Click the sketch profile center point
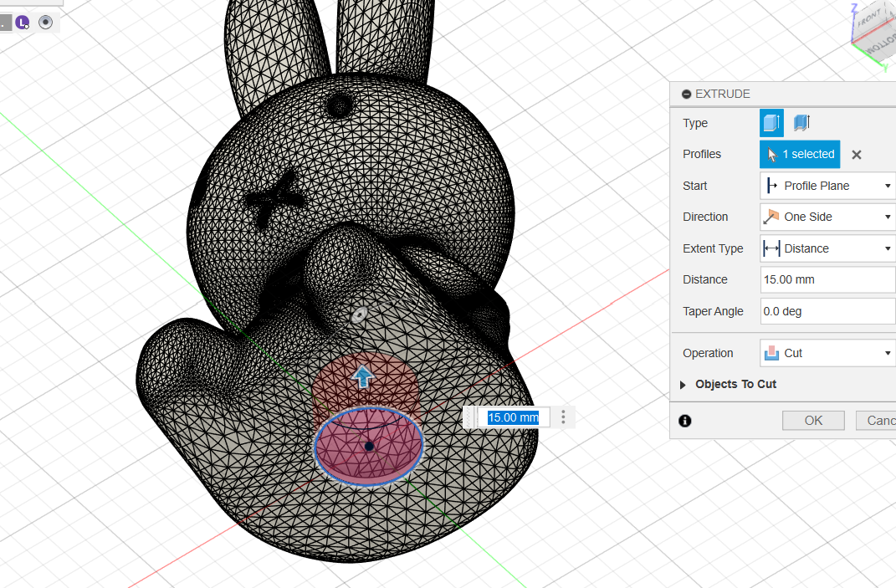Image resolution: width=896 pixels, height=588 pixels. [x=369, y=447]
